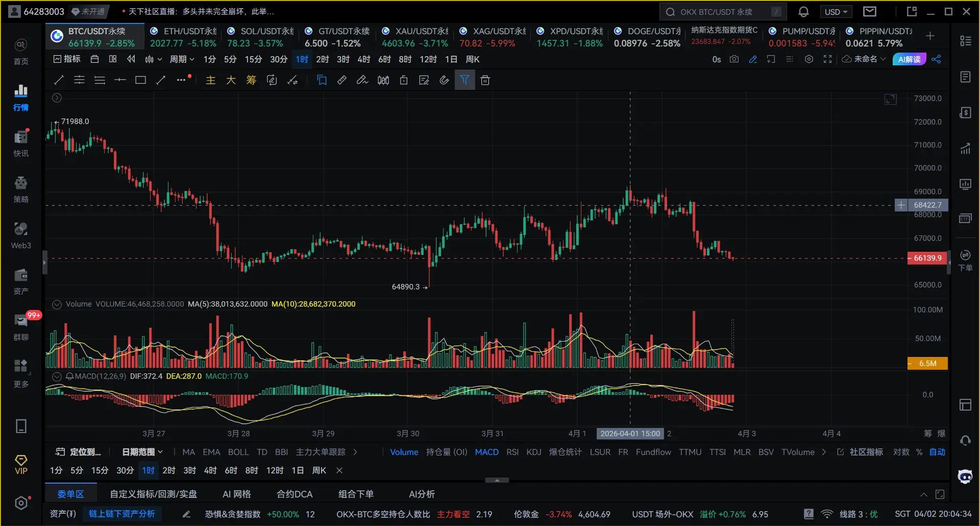Click the 筹 chip distribution icon
The height and width of the screenshot is (526, 980).
[251, 80]
